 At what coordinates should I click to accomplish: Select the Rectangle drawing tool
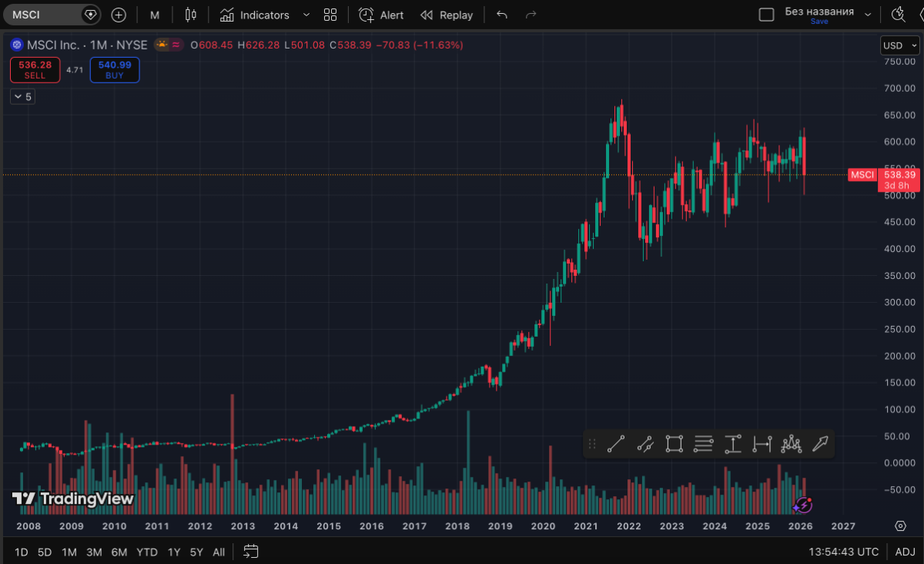(674, 445)
